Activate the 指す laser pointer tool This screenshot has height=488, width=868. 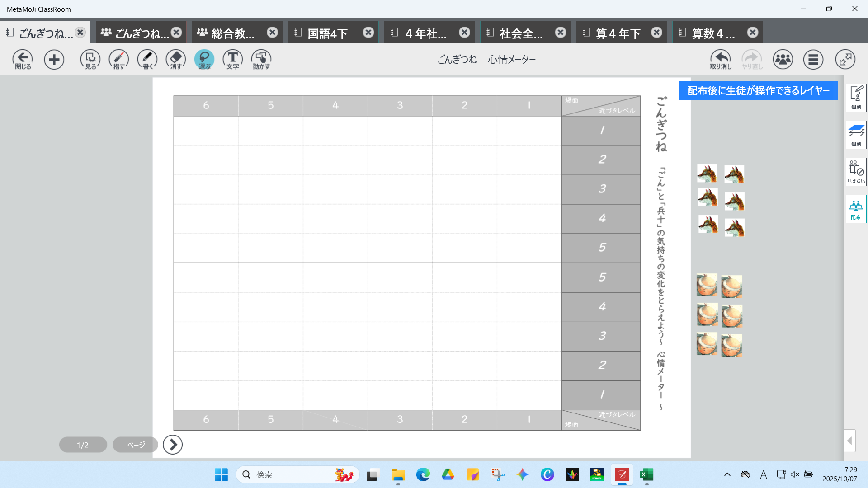tap(119, 59)
